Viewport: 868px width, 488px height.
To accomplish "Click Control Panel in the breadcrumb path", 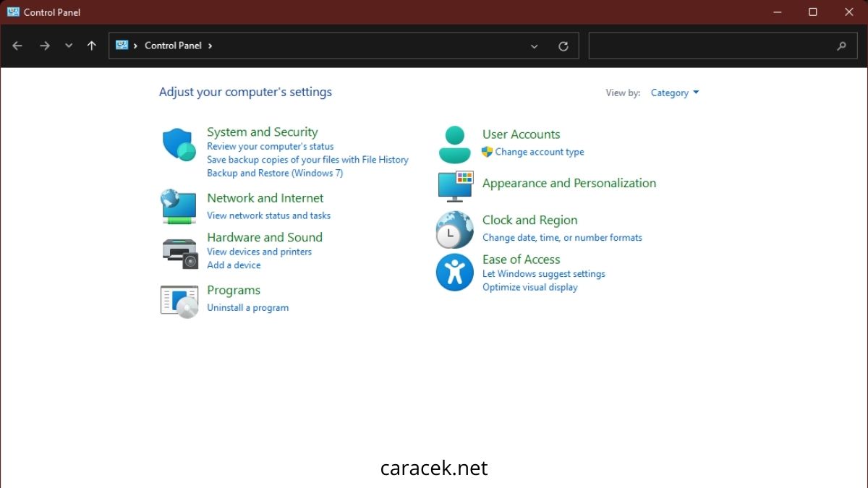I will [173, 46].
